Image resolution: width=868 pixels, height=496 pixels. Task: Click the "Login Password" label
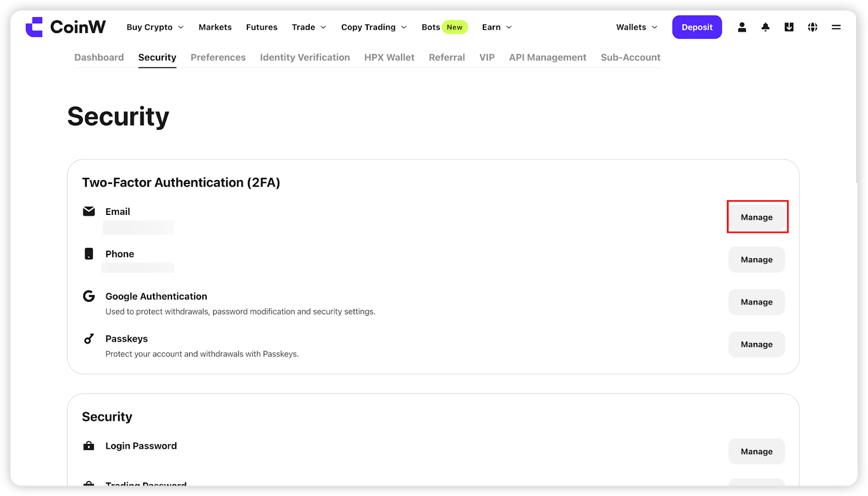tap(141, 446)
